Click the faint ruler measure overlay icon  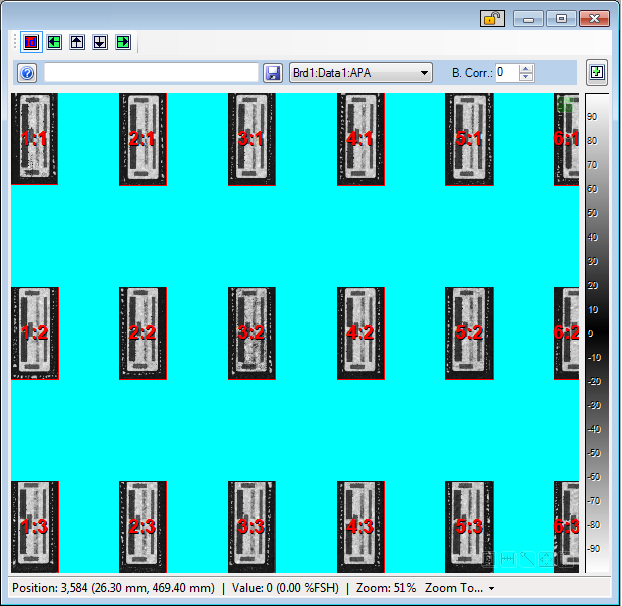click(x=508, y=560)
